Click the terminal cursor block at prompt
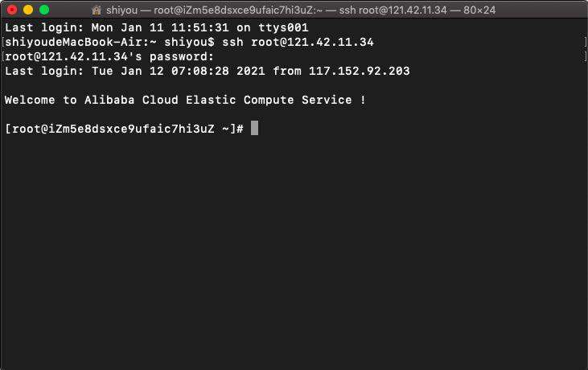588x370 pixels. (x=254, y=128)
